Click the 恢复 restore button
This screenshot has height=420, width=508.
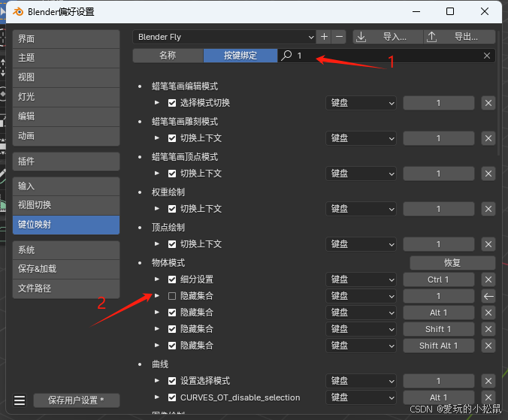(x=452, y=263)
